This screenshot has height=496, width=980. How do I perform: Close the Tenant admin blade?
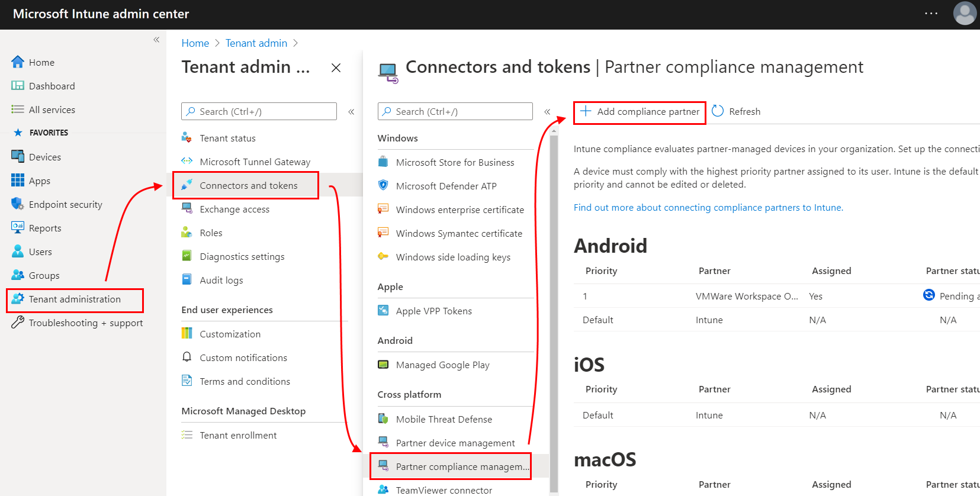336,68
